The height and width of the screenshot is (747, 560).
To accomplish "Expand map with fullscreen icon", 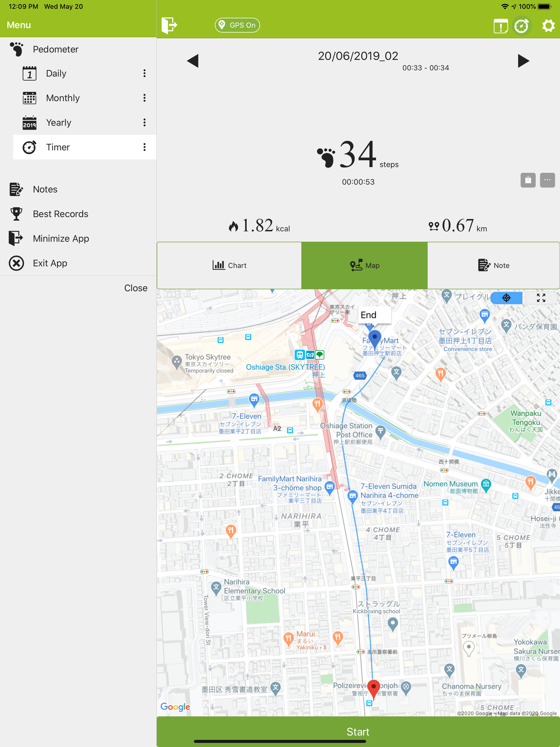I will pyautogui.click(x=541, y=298).
